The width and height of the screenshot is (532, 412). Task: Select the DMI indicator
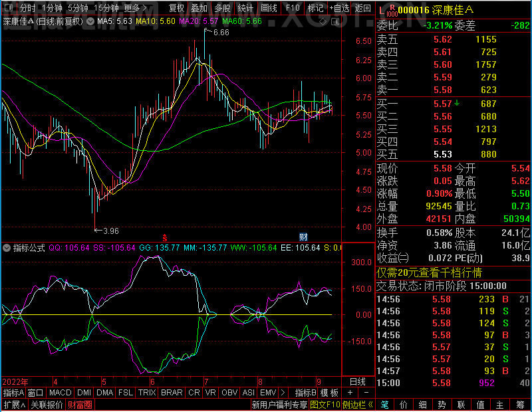tap(84, 393)
